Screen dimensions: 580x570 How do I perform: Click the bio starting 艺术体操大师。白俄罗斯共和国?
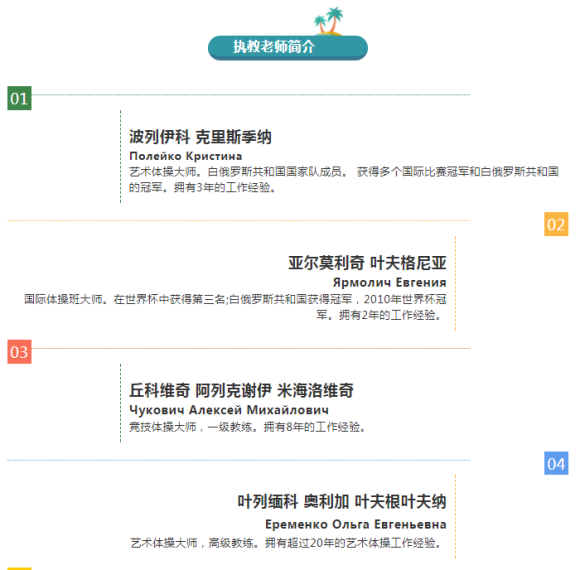[x=344, y=180]
